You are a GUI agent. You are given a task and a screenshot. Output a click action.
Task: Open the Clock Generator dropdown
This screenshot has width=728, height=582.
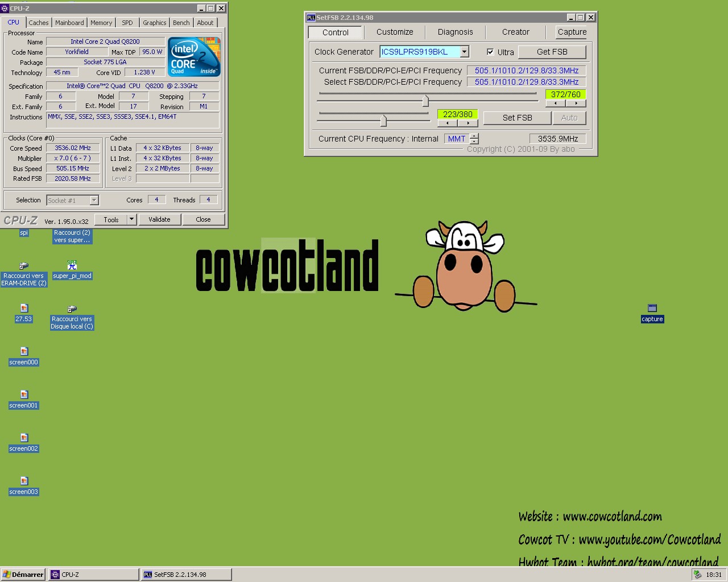(465, 52)
